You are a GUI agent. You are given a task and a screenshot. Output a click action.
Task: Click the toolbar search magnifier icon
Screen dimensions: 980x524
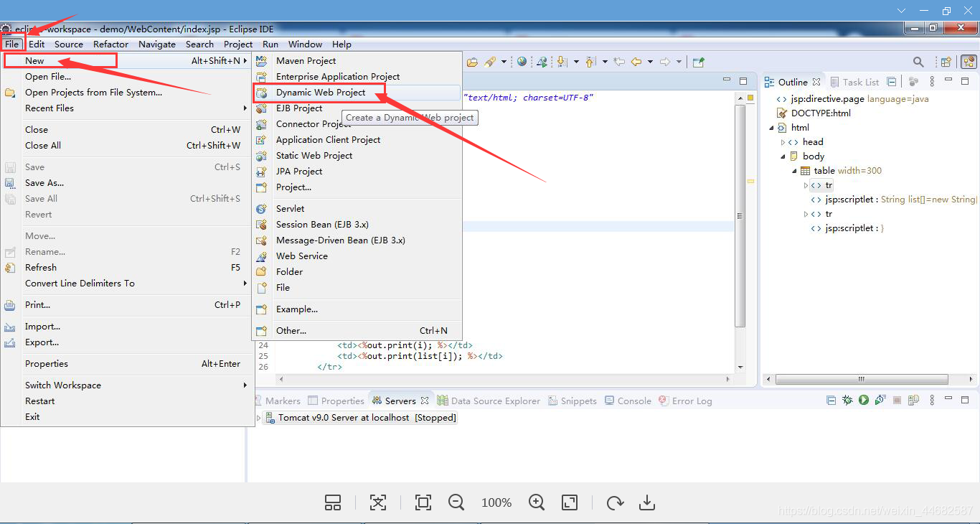click(918, 62)
